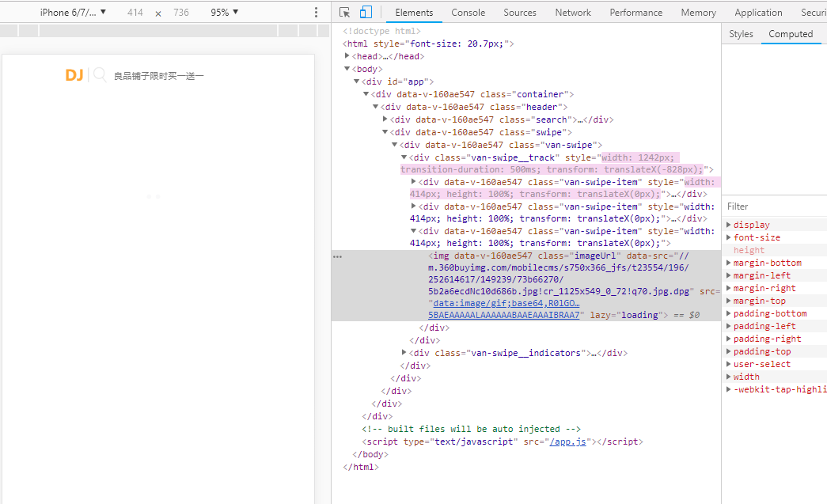Collapse the van-swipe div node
Screen dimensions: 827x504
tap(395, 145)
